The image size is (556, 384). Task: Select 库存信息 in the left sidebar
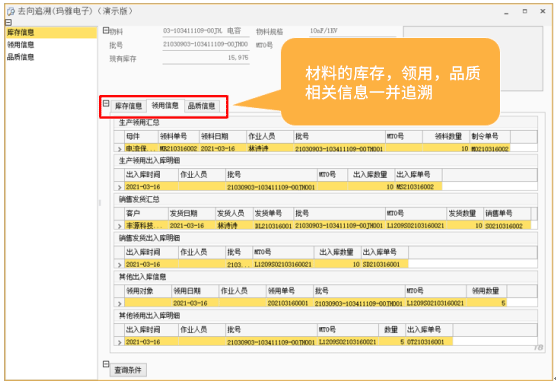coord(51,33)
